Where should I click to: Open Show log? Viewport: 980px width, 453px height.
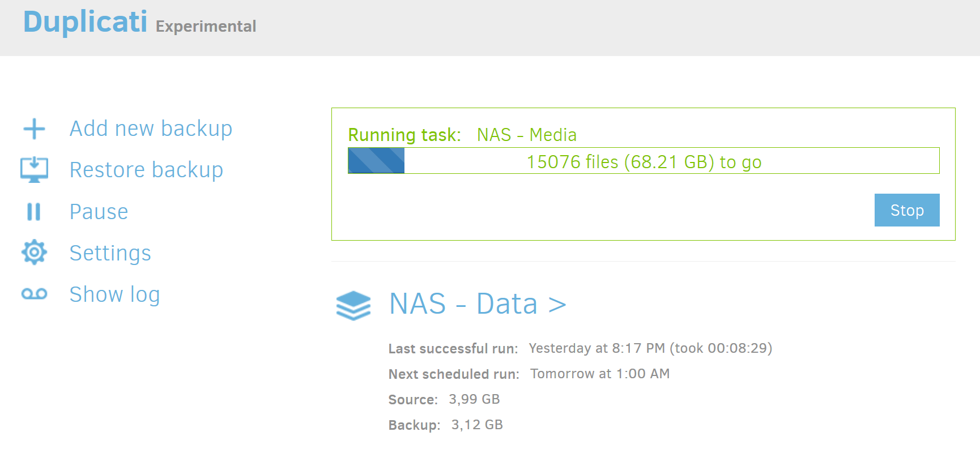(114, 294)
